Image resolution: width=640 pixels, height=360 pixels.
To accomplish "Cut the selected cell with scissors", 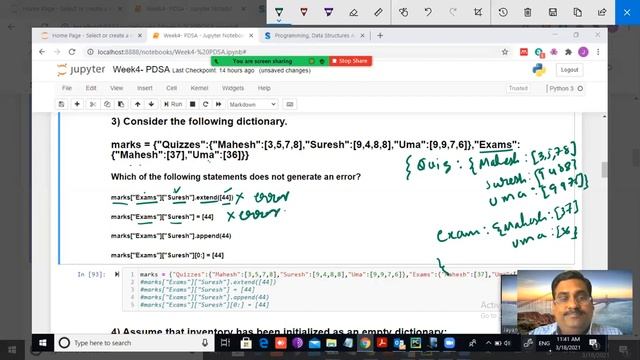I will tap(93, 104).
